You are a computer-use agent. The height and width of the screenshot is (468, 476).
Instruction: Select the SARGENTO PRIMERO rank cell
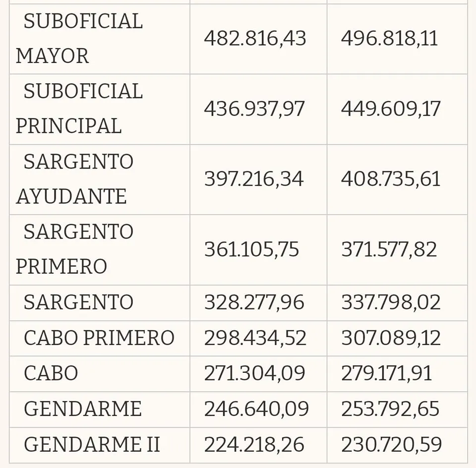75,249
